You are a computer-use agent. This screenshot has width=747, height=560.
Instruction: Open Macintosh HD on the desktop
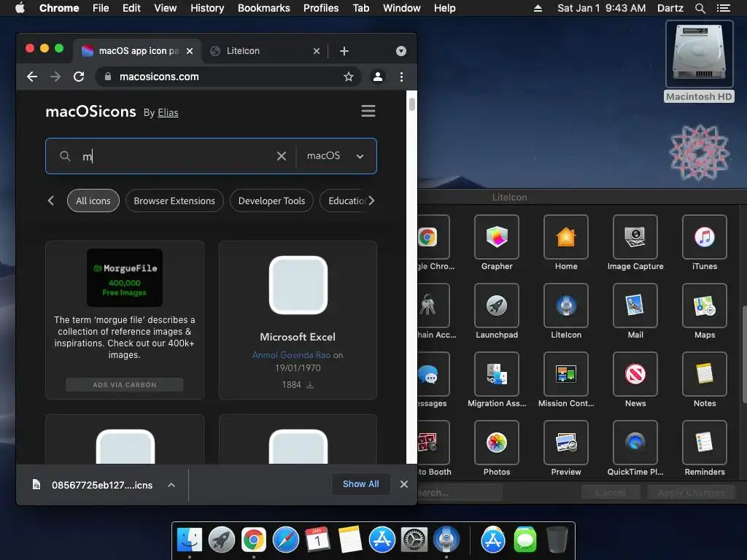699,61
